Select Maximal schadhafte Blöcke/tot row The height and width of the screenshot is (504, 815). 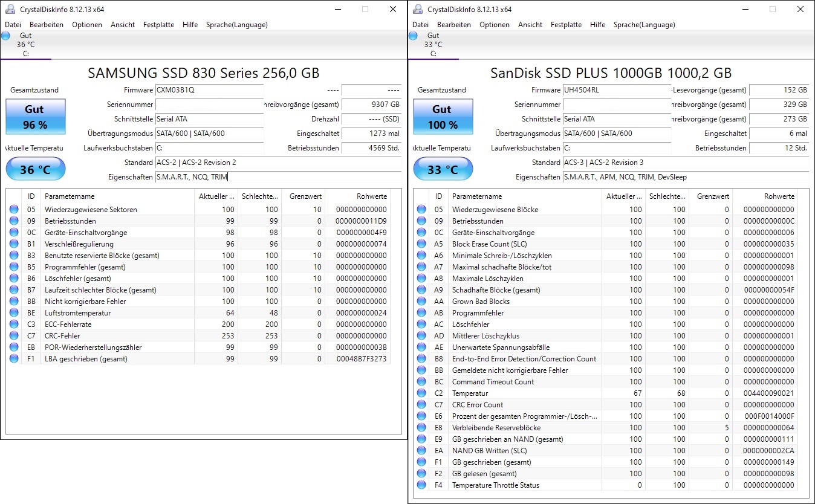point(606,267)
